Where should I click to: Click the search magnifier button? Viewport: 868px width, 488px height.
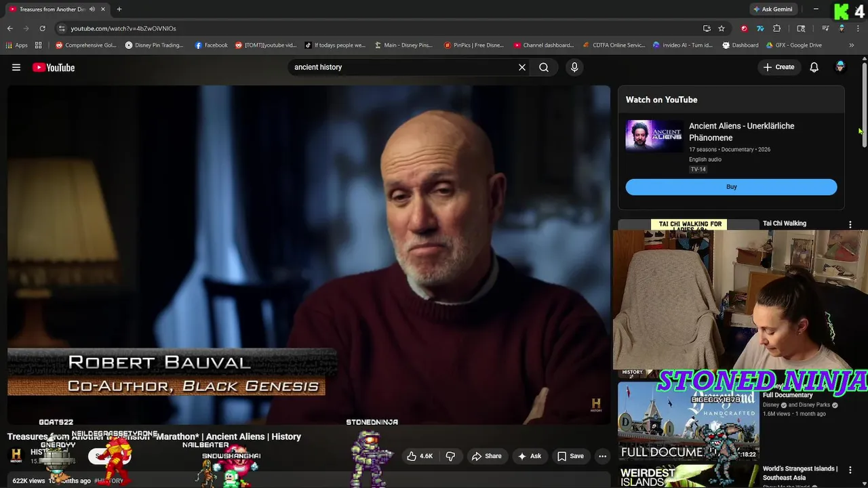point(544,67)
